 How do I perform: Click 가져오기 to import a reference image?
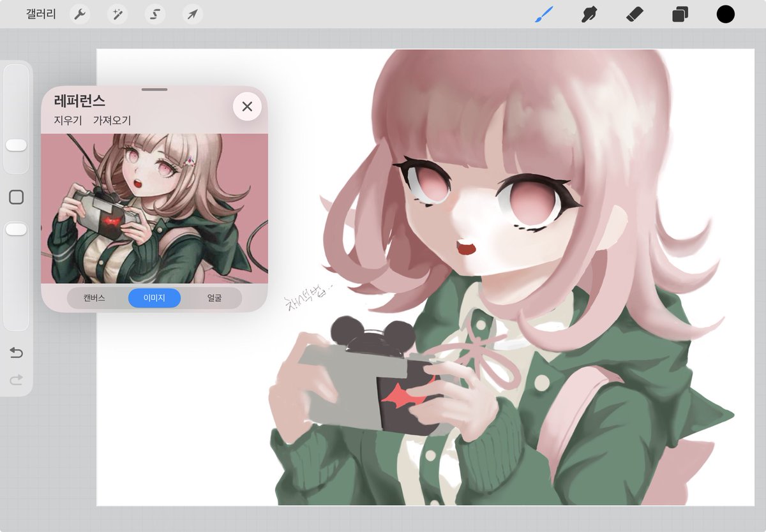(x=112, y=120)
